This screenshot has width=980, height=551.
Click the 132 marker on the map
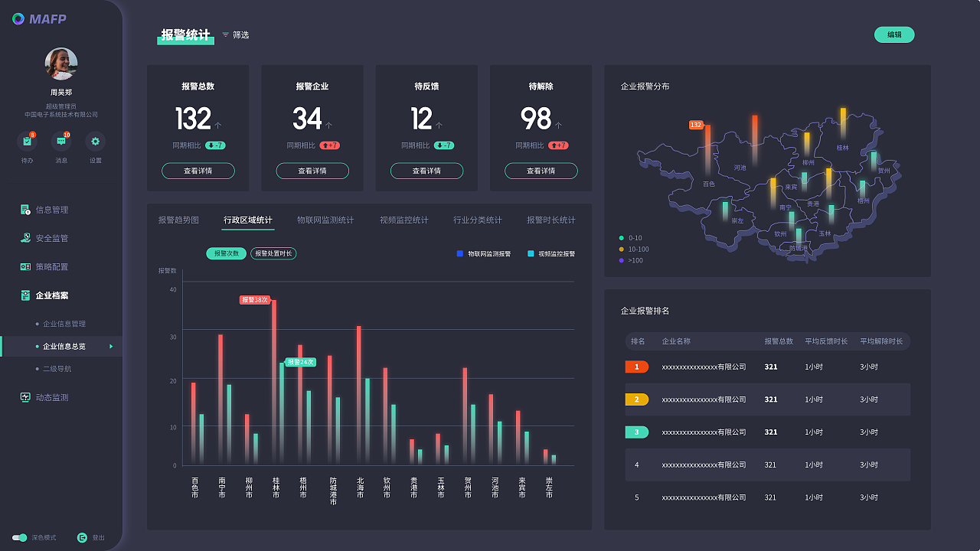point(696,125)
